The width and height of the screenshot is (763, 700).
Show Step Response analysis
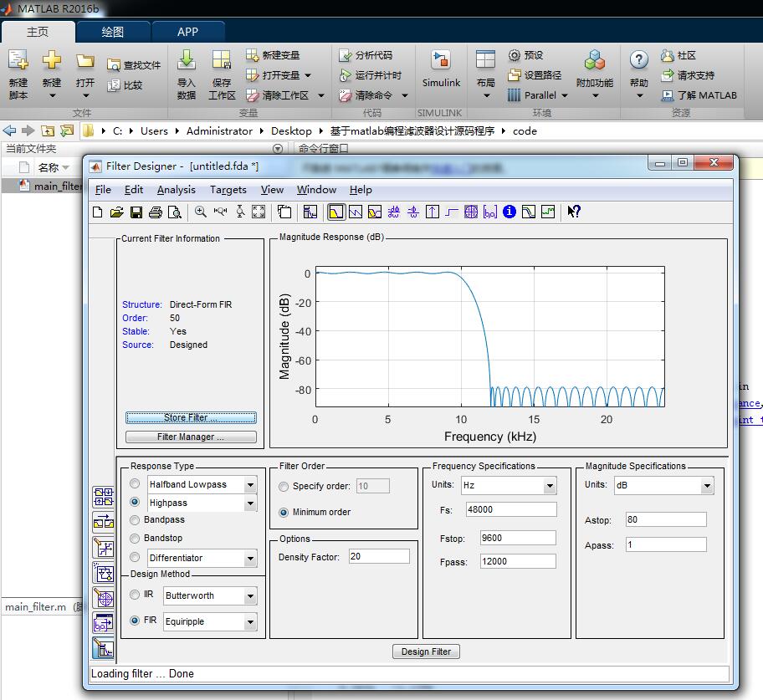452,212
